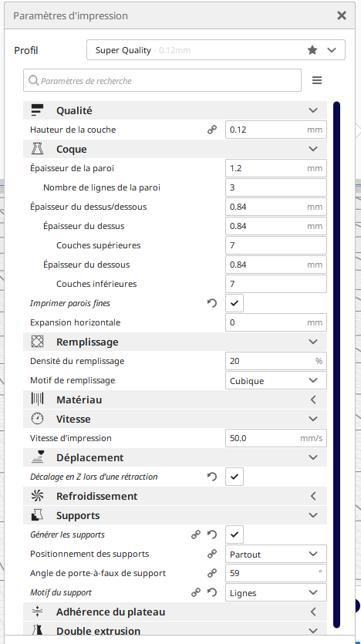Edit Densité du remplissage value field
This screenshot has width=361, height=644.
(x=276, y=361)
